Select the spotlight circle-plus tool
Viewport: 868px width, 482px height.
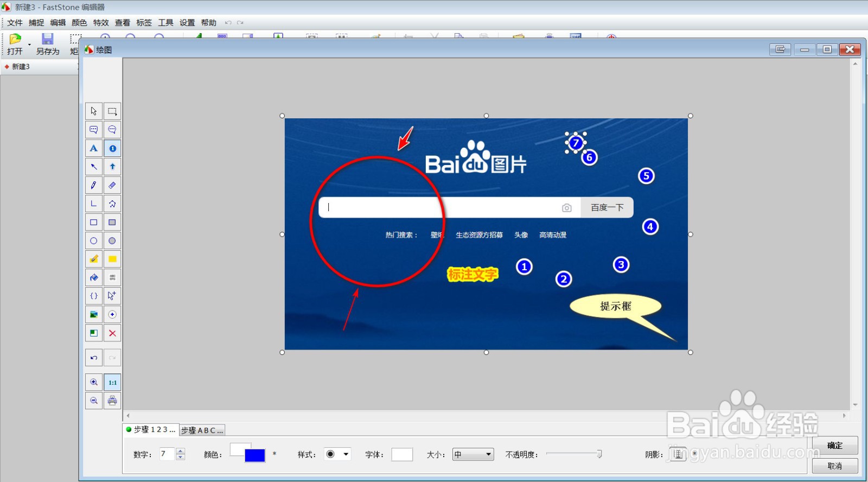click(112, 314)
